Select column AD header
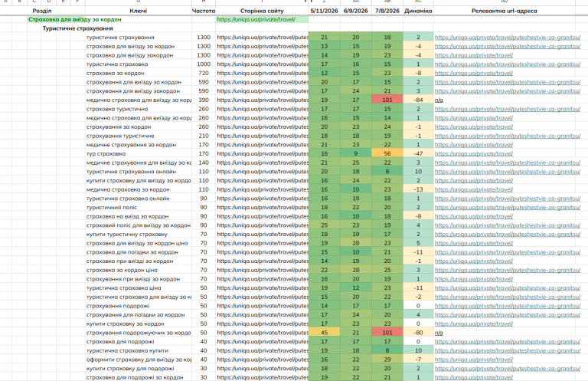Viewport: 588px width, 381px height. pos(505,2)
